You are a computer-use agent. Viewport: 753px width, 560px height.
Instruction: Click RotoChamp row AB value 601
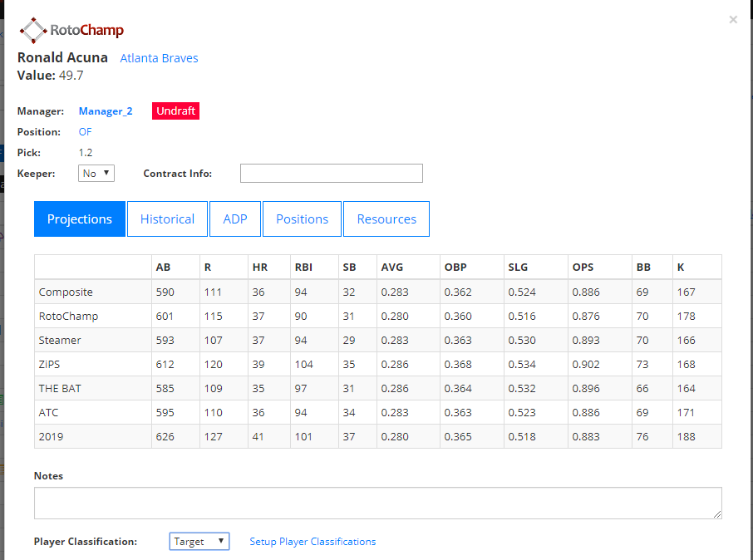[165, 316]
